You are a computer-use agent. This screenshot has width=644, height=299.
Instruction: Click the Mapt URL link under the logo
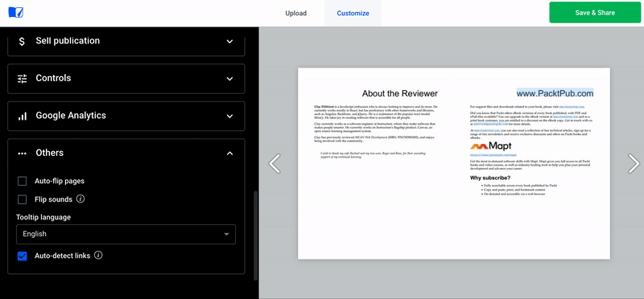493,155
